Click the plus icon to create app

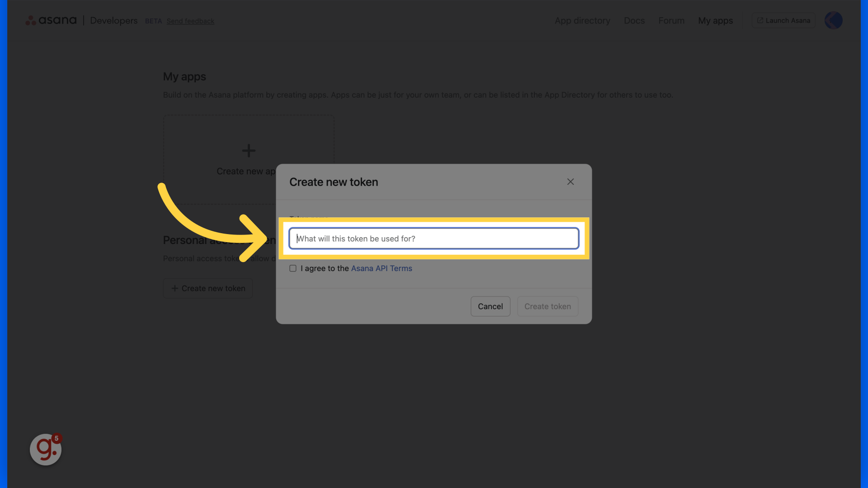click(249, 150)
